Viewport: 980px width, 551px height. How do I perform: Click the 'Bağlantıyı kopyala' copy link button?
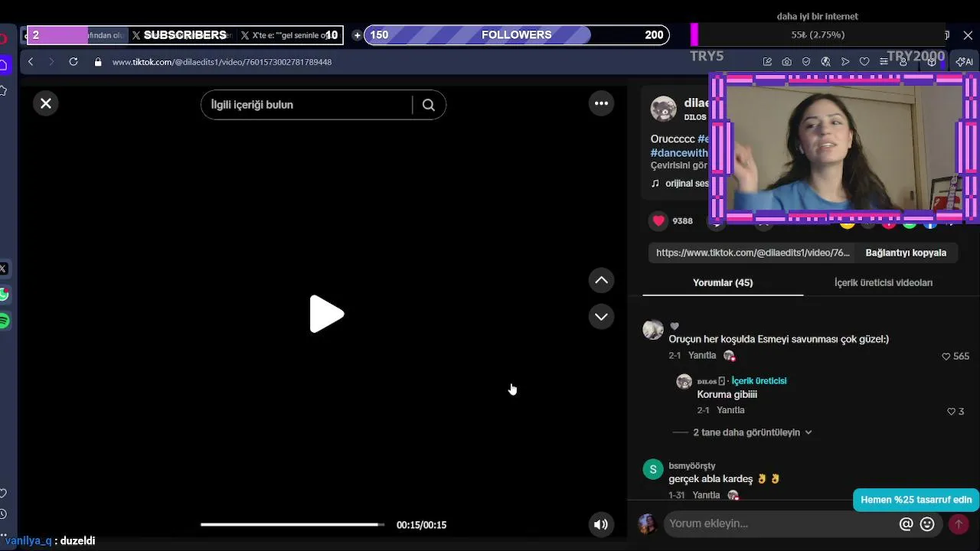tap(906, 253)
